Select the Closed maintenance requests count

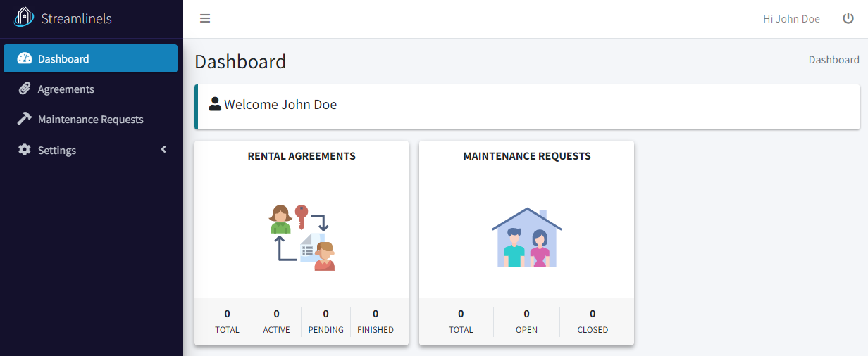tap(593, 322)
